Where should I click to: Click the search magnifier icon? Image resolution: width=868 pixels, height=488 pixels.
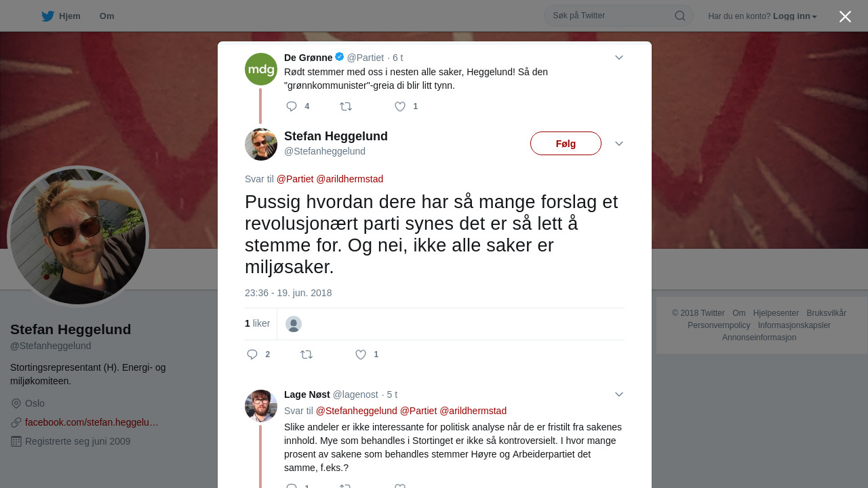pos(679,16)
